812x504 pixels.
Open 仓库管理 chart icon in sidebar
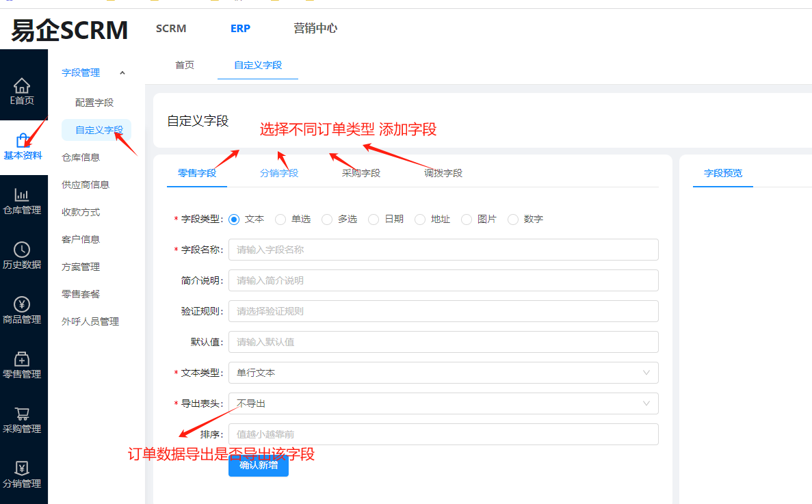(22, 195)
